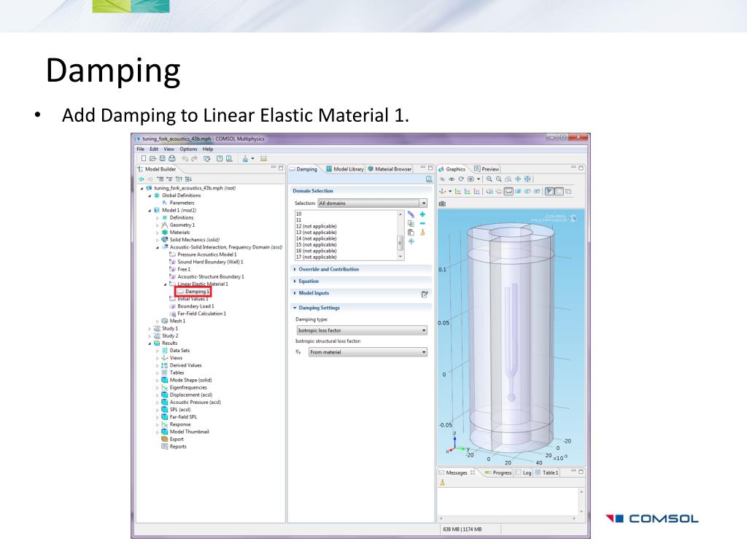Viewport: 747px width, 560px height.
Task: Remove domain from selection with minus icon
Action: click(x=422, y=223)
